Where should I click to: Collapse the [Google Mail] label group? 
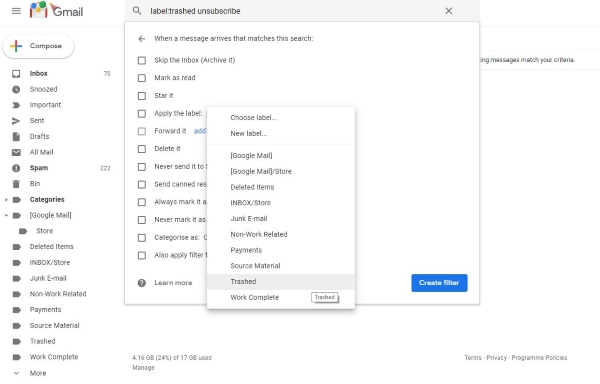pyautogui.click(x=6, y=215)
